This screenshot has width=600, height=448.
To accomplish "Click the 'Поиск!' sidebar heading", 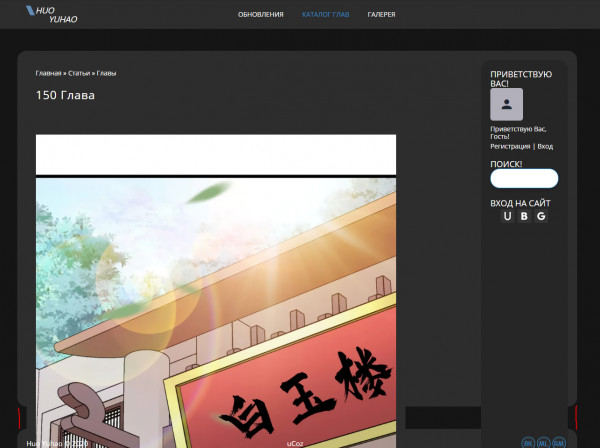I will point(506,164).
